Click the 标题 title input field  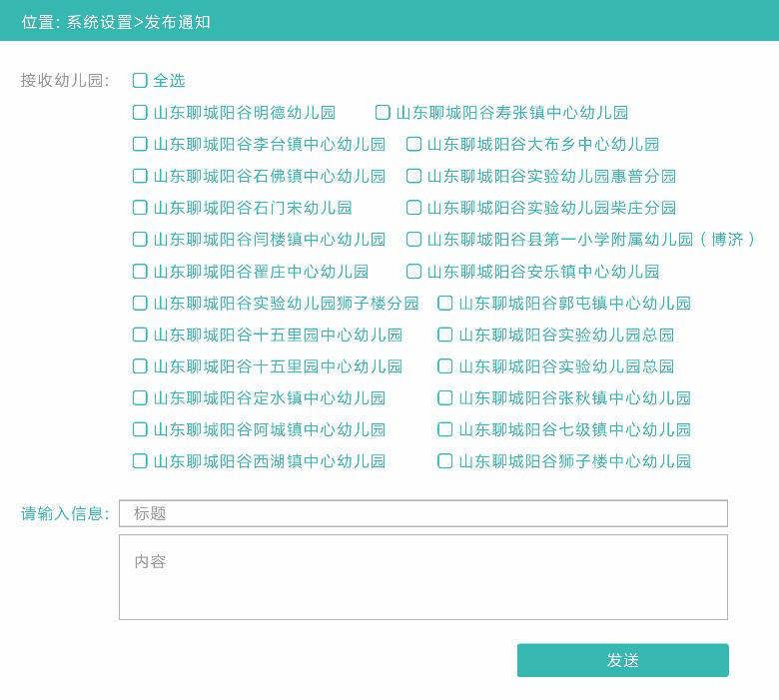pos(423,513)
